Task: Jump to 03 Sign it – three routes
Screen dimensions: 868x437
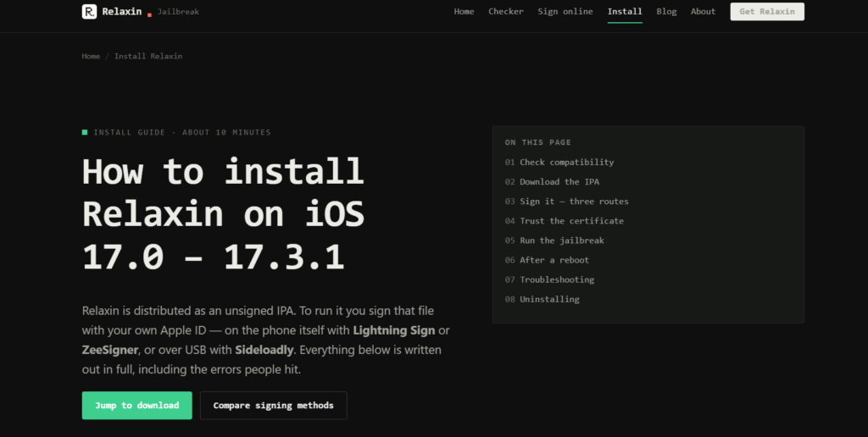Action: coord(566,202)
